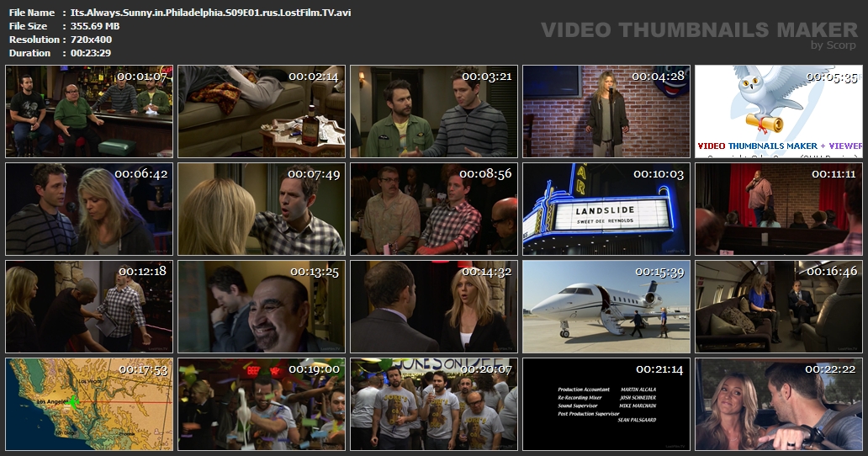Screen dimensions: 868x456
Task: Click the brick wall stage thumbnail at 00:04:28
Action: click(606, 112)
